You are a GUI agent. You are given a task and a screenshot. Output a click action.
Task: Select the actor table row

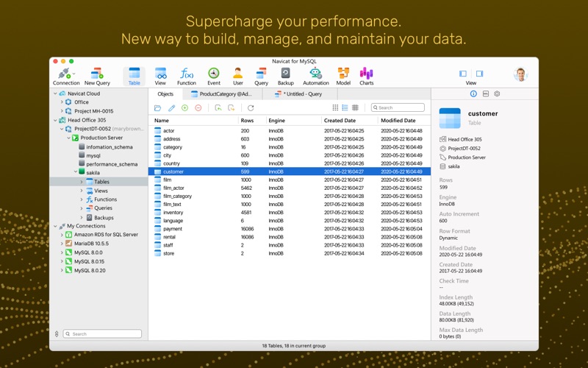coord(289,131)
